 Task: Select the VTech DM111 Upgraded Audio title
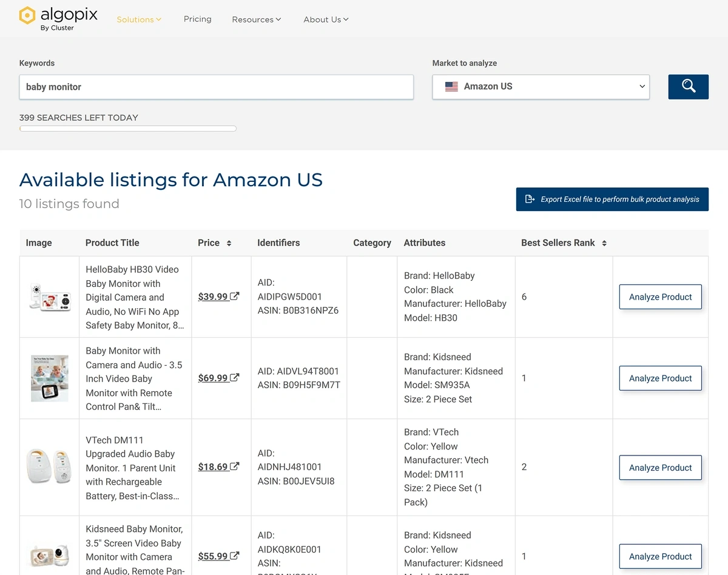coord(132,468)
